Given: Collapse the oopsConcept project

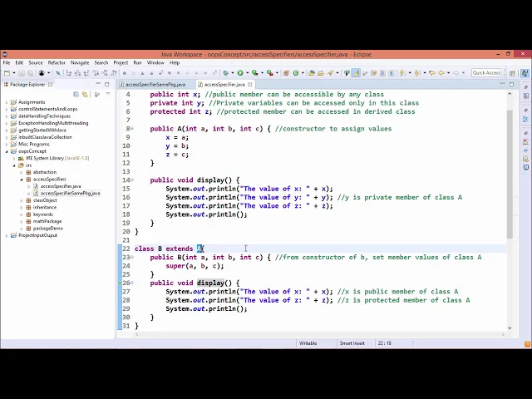Looking at the screenshot, I should click(7, 151).
